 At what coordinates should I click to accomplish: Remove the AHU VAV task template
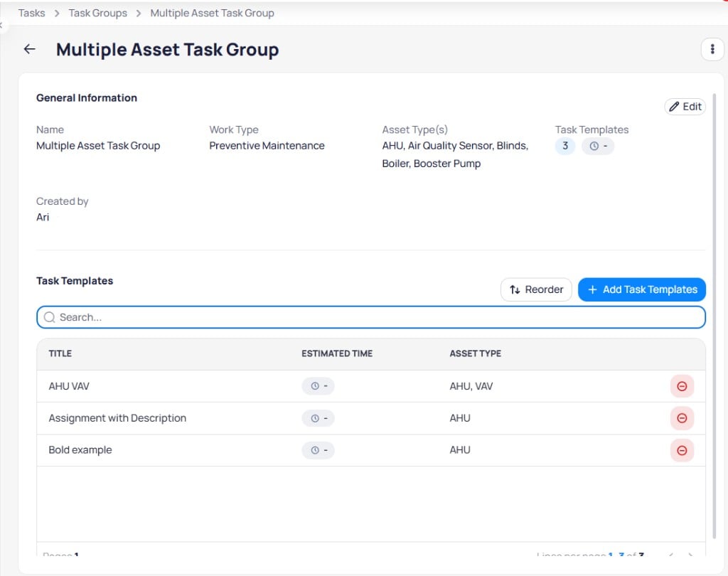(x=682, y=386)
